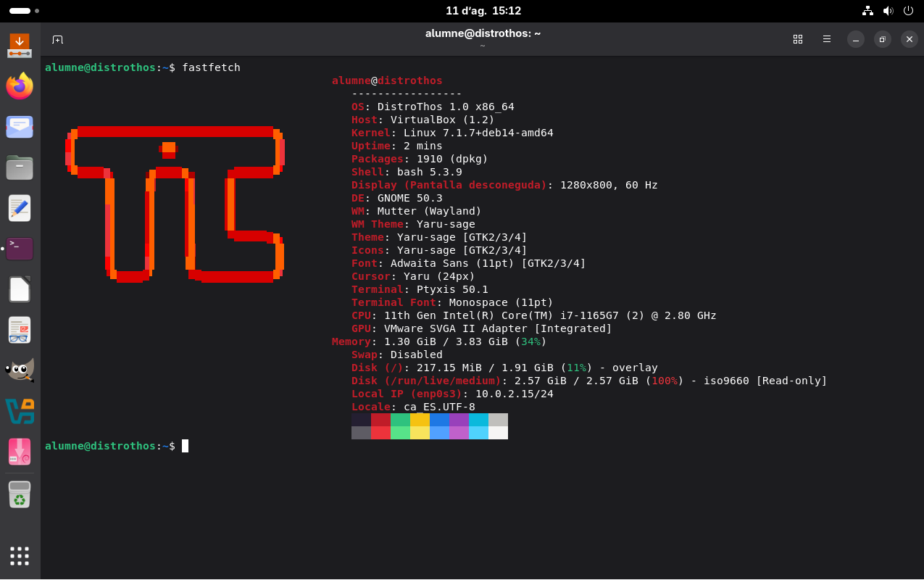
Task: Click the Terminal Font Monospace (11pt) line
Action: (x=452, y=302)
